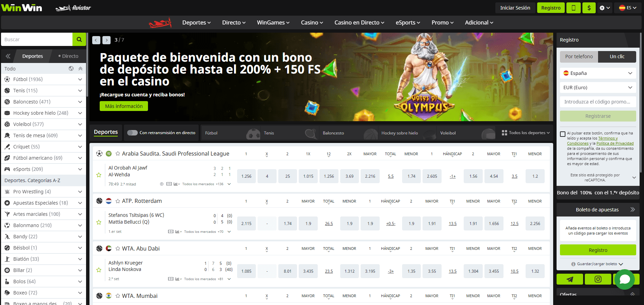Expand Guardar/cargar boleto section

[x=597, y=264]
